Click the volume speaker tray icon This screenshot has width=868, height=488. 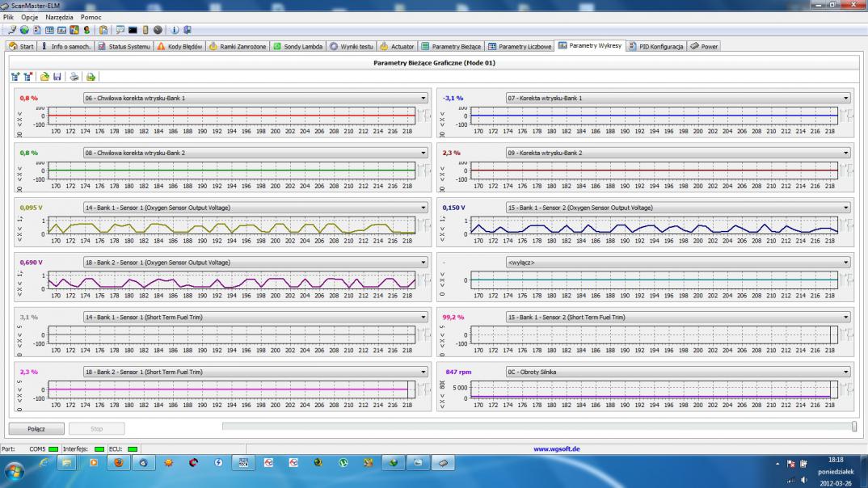pos(804,480)
